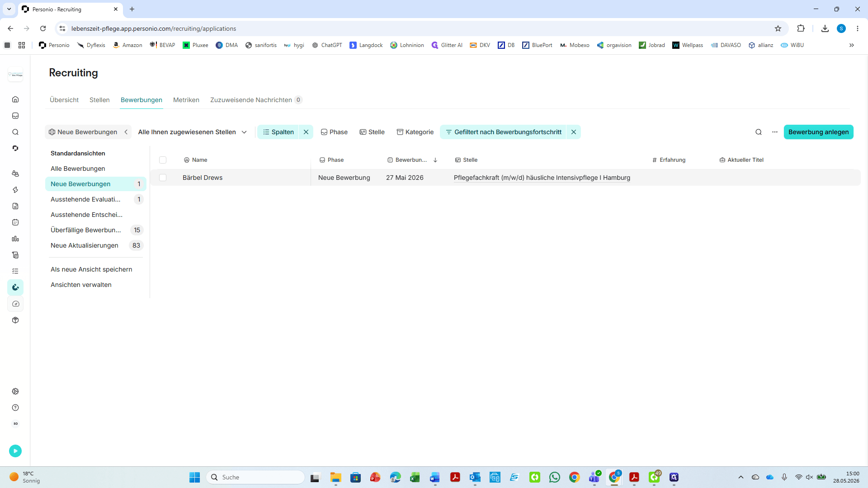Click the sidebar search magnifier icon
The image size is (868, 488).
(15, 132)
